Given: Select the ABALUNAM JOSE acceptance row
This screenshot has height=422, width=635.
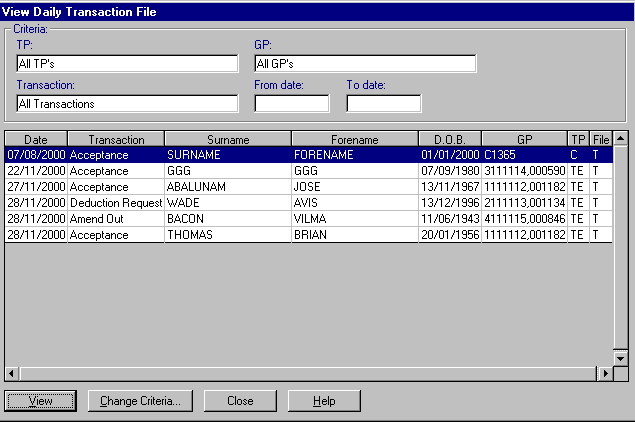Looking at the screenshot, I should [x=228, y=187].
